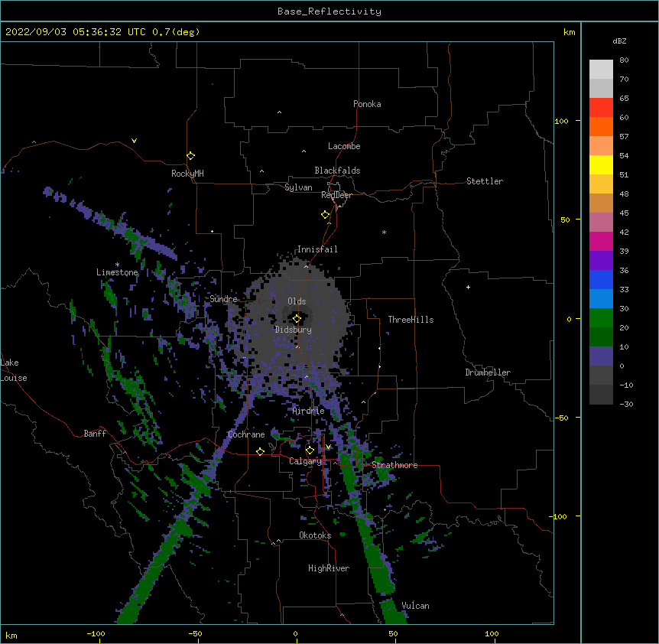Click the yellow 54 dBZ legend swatch
Viewport: 659px width, 644px height.
(x=601, y=164)
